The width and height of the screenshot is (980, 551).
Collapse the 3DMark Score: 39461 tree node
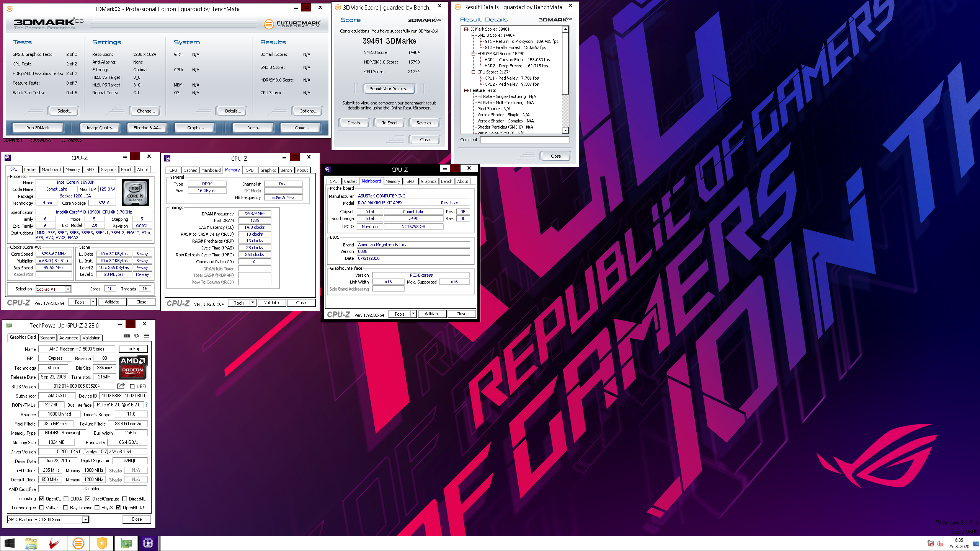pyautogui.click(x=466, y=29)
